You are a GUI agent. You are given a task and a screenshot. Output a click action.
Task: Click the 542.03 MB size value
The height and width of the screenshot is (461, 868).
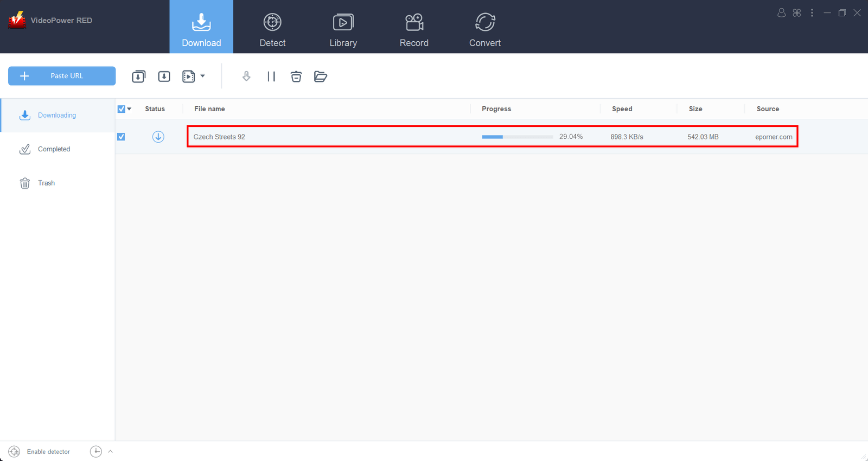pos(703,137)
